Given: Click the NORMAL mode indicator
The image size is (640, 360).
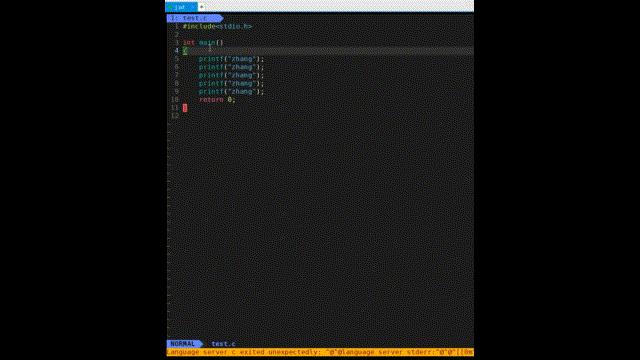Looking at the screenshot, I should click(x=184, y=344).
